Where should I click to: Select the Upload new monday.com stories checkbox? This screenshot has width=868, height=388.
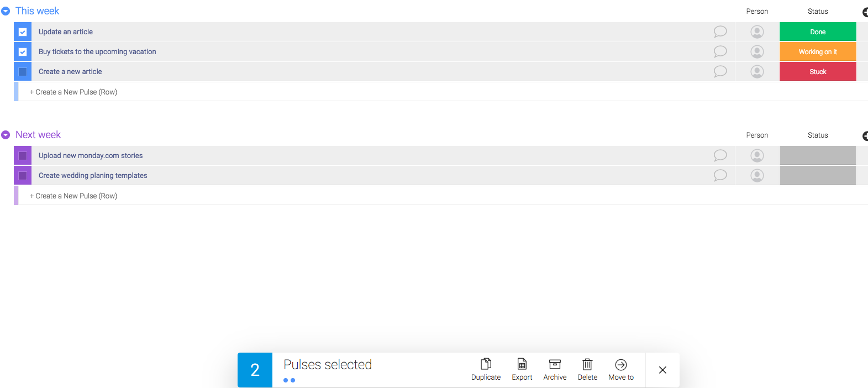(23, 156)
